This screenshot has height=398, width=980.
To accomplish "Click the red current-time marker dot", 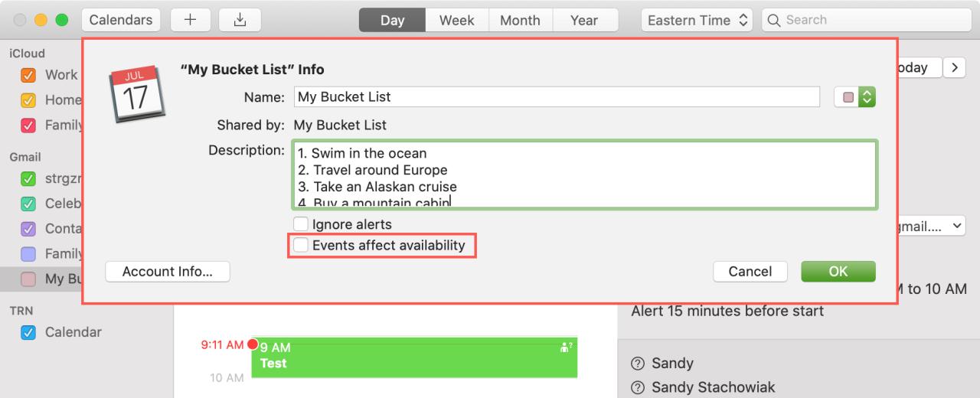I will pos(253,344).
